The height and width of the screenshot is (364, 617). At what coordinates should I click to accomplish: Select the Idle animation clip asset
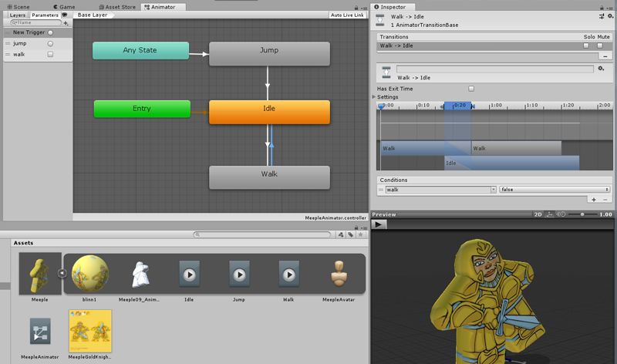(x=189, y=274)
